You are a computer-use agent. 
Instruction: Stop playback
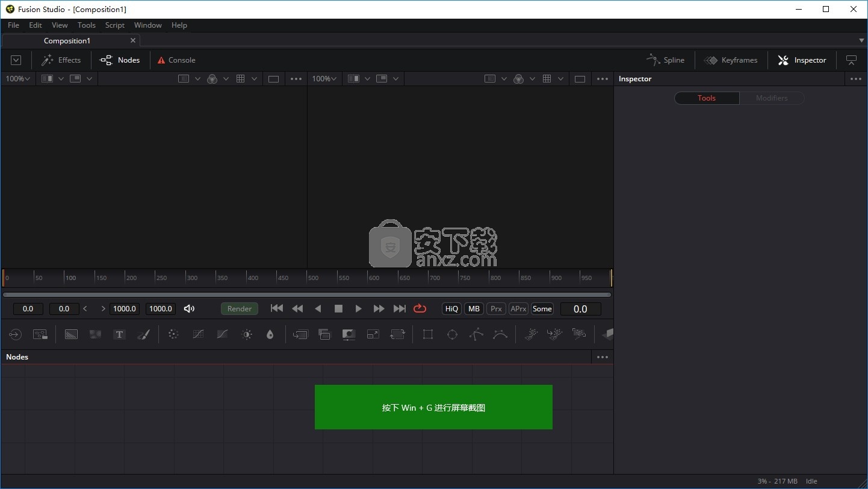point(338,309)
